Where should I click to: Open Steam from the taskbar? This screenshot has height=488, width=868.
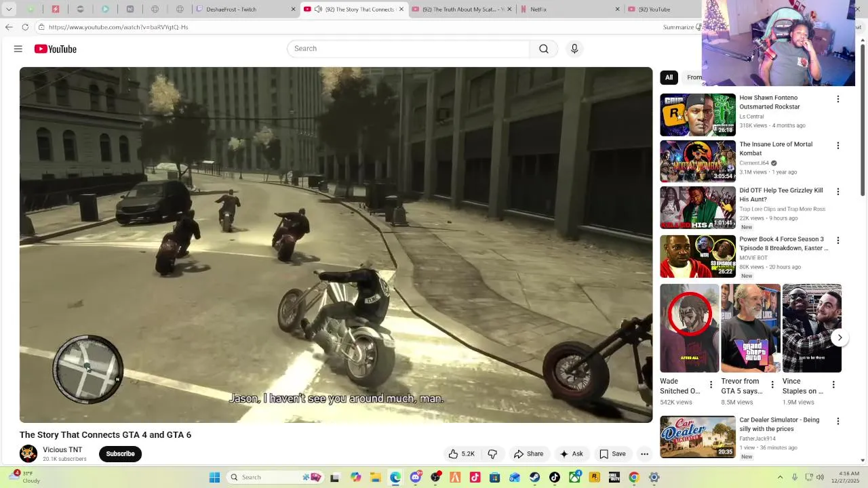[535, 477]
